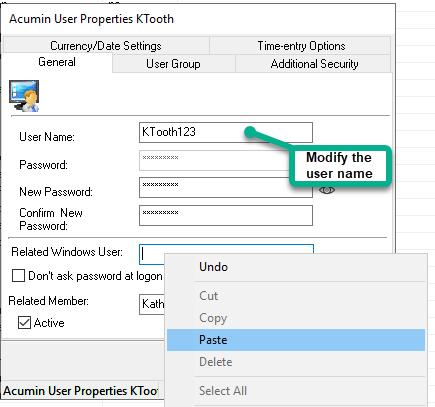Click the New Password label
This screenshot has width=435, height=407.
56,192
